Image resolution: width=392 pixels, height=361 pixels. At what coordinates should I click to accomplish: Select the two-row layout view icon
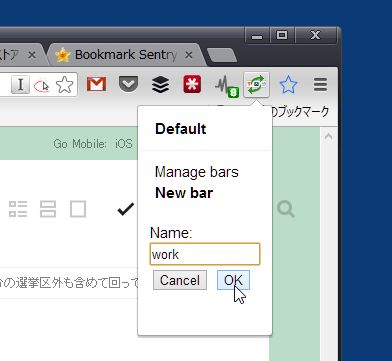[x=48, y=209]
